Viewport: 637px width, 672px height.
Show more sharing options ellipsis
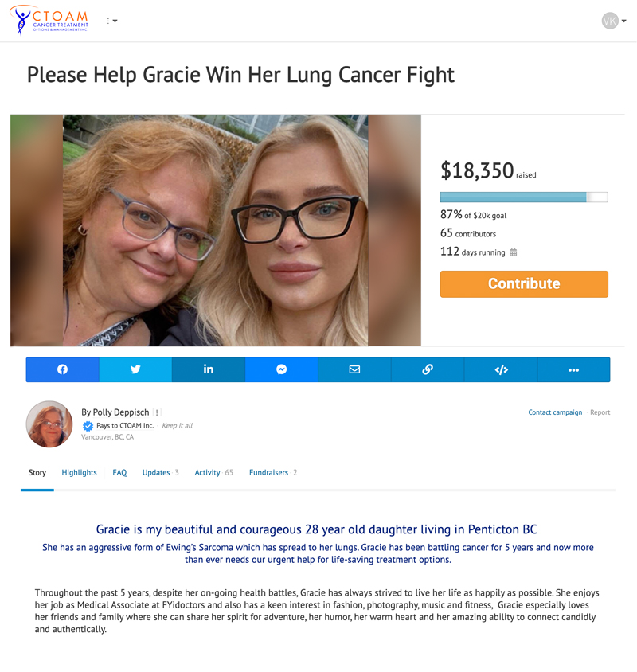pyautogui.click(x=573, y=369)
